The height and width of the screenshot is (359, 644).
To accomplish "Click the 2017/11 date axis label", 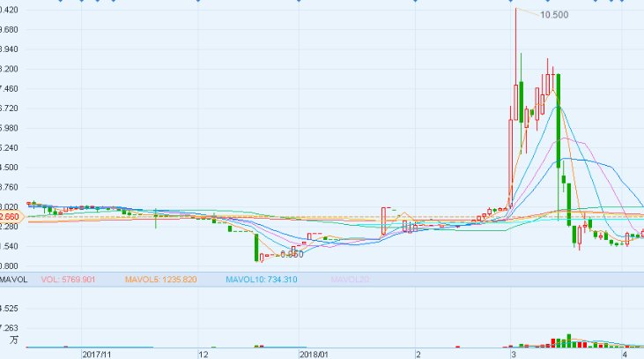I will [97, 353].
